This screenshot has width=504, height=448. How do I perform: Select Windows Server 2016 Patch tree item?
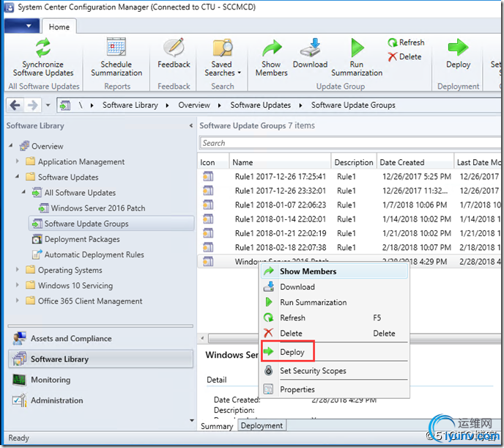[x=92, y=208]
